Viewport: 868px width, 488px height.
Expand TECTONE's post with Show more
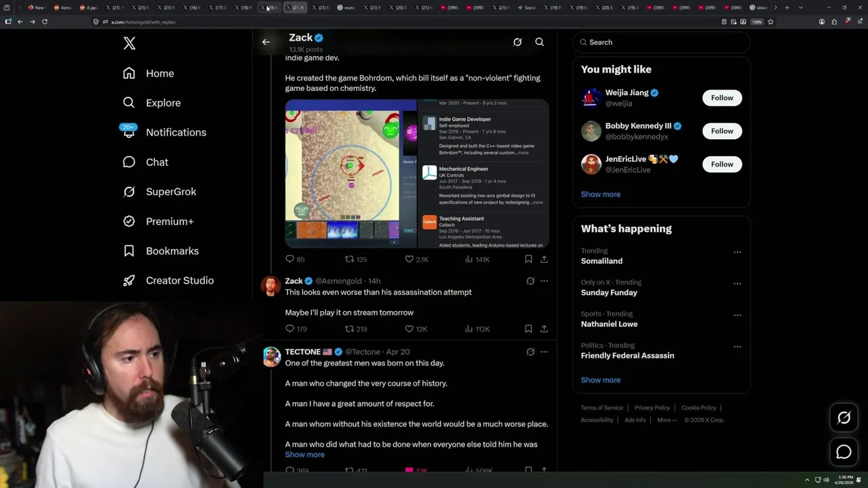click(304, 455)
